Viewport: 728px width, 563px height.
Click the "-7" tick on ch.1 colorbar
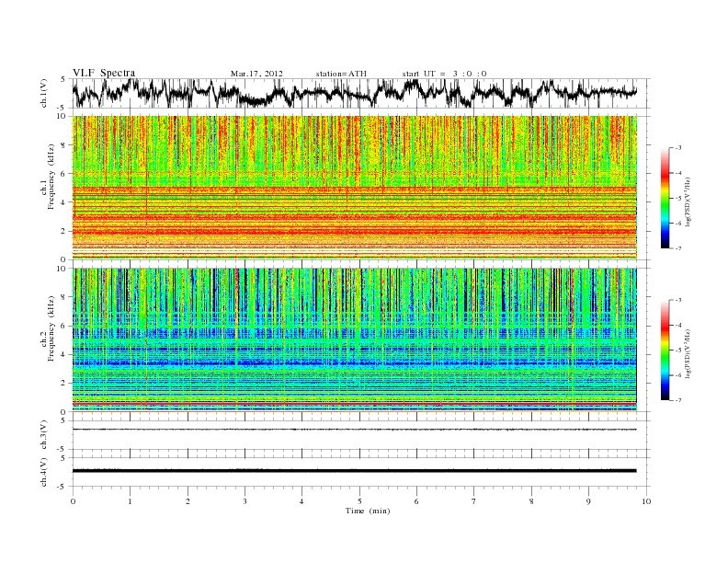tap(678, 248)
